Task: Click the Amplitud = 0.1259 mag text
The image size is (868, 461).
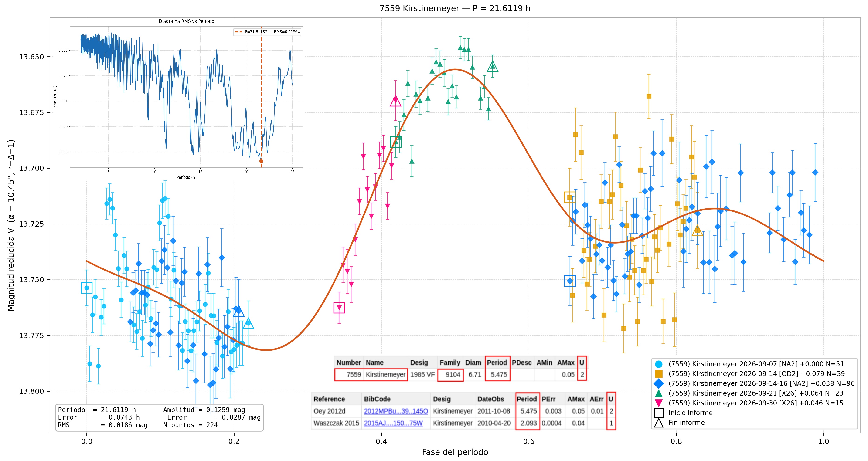Action: coord(204,410)
